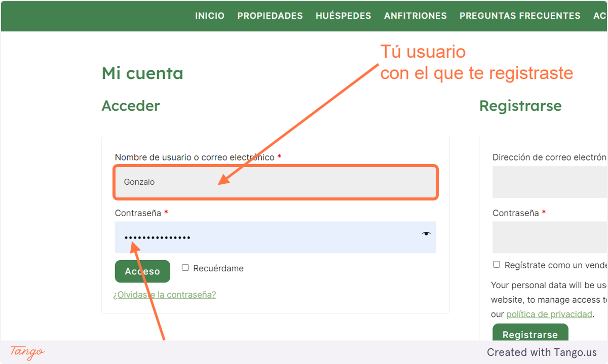Viewport: 608px width, 364px height.
Task: Open the HUÉSPEDES navigation link
Action: 344,16
